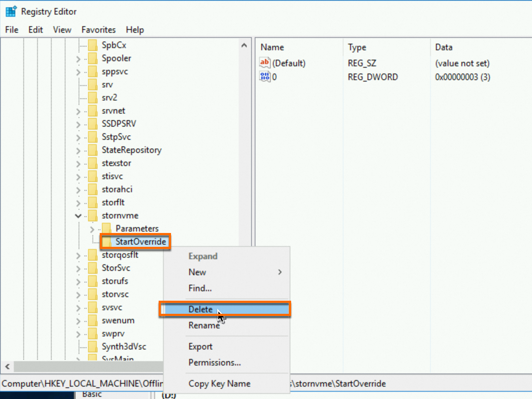This screenshot has width=532, height=399.
Task: Click the Type column header
Action: pyautogui.click(x=387, y=47)
